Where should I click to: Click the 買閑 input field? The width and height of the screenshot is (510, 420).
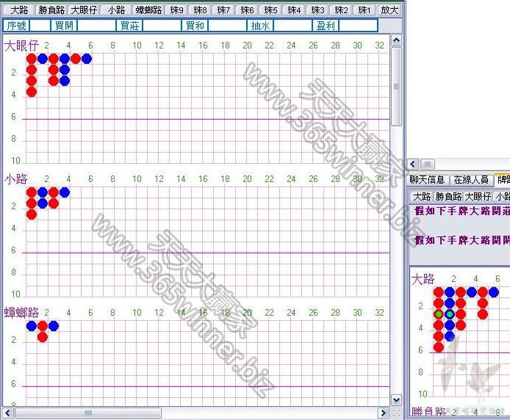tap(96, 26)
